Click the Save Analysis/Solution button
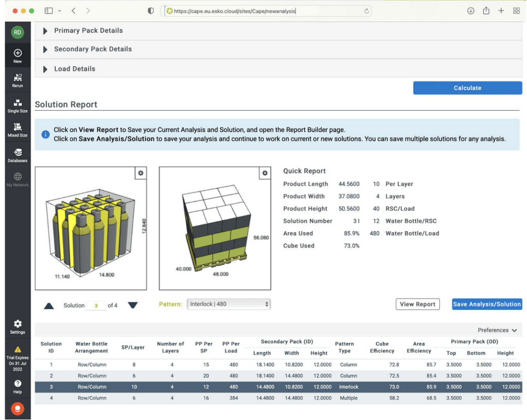Viewport: 527px width, 420px height. point(487,304)
